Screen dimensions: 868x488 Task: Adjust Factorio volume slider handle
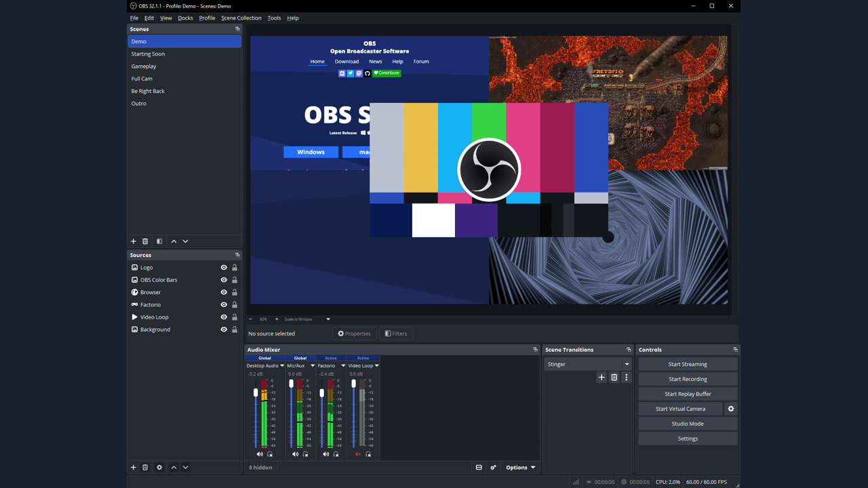(321, 393)
